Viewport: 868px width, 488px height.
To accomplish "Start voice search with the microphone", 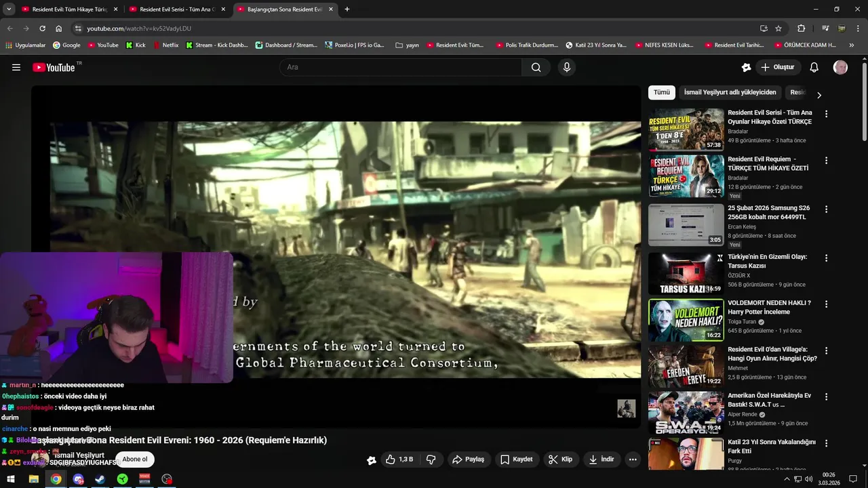I will tap(567, 67).
